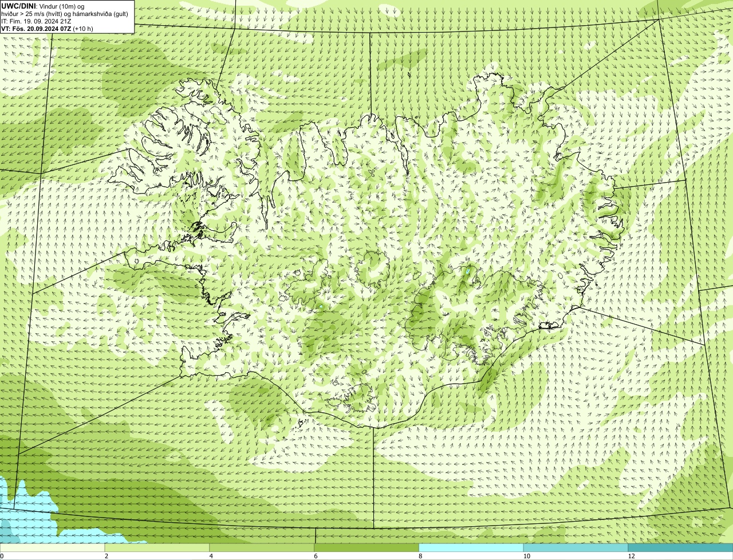Click the '10' label on the color scale
Image resolution: width=733 pixels, height=560 pixels.
click(526, 556)
